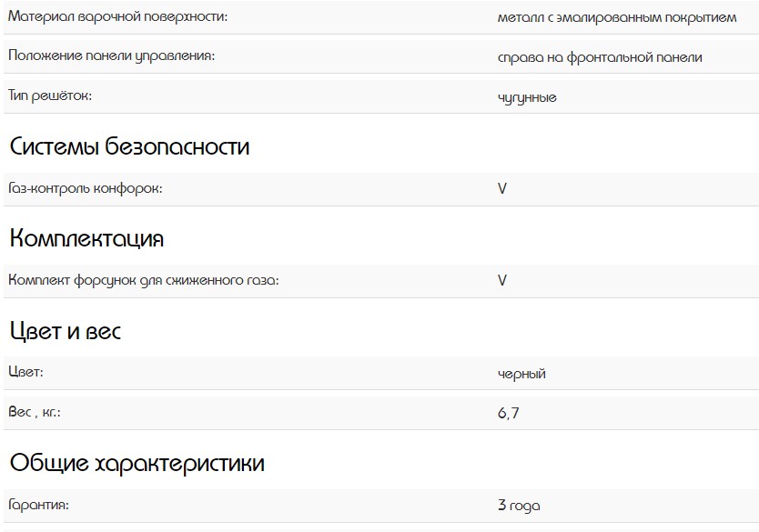The height and width of the screenshot is (532, 759).
Task: Click "Комплект форсунок для сжиженного газа" label
Action: pos(143,280)
